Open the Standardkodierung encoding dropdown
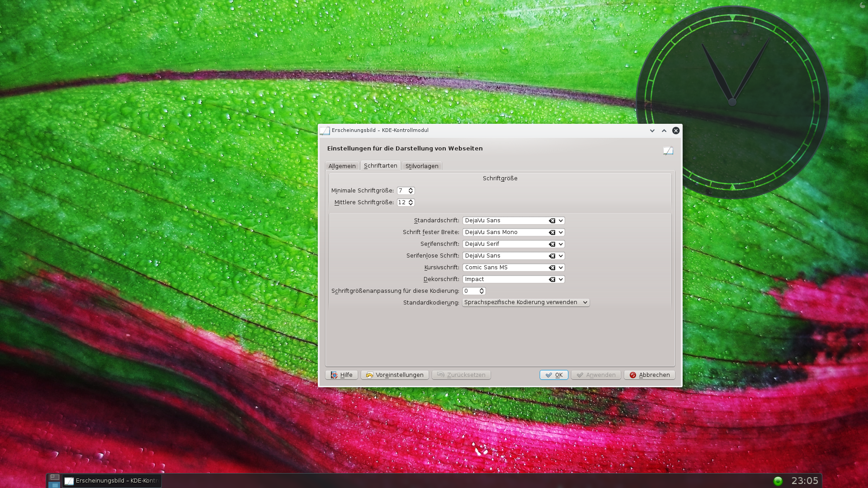The width and height of the screenshot is (868, 488). [526, 302]
